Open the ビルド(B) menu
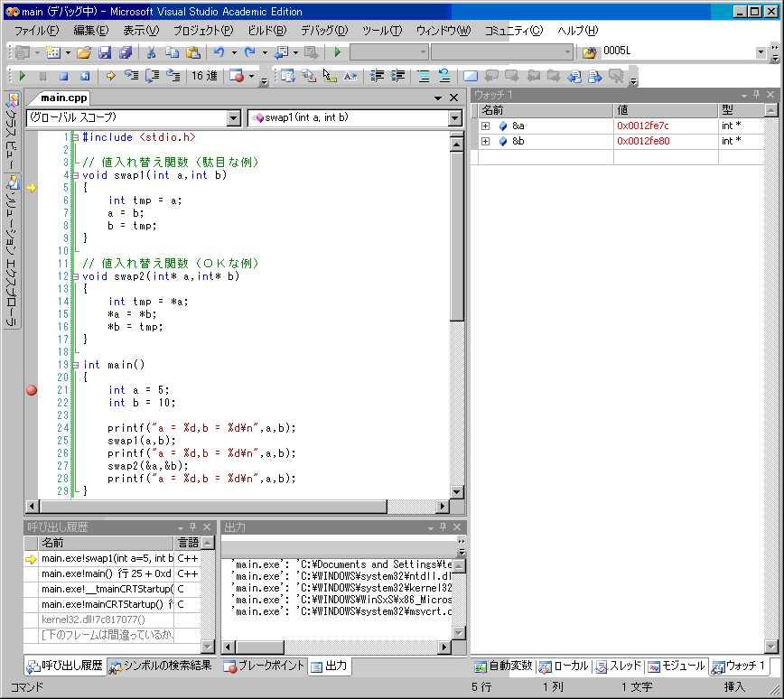The image size is (784, 699). [x=267, y=31]
